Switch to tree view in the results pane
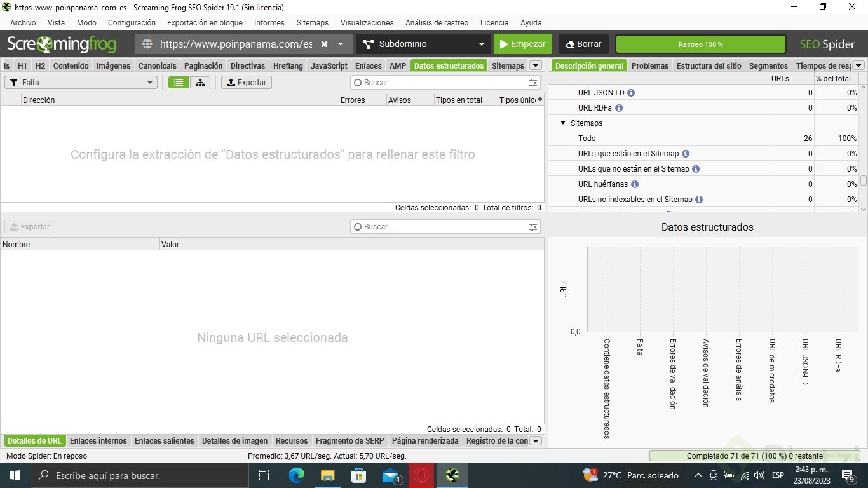The height and width of the screenshot is (488, 868). [x=200, y=82]
